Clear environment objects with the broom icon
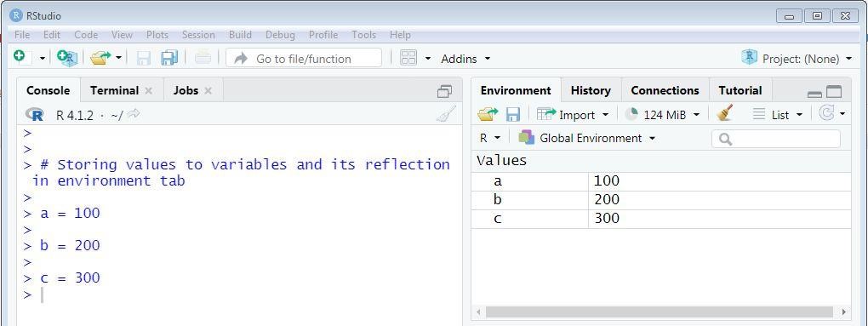Viewport: 868px width, 326px height. [724, 113]
